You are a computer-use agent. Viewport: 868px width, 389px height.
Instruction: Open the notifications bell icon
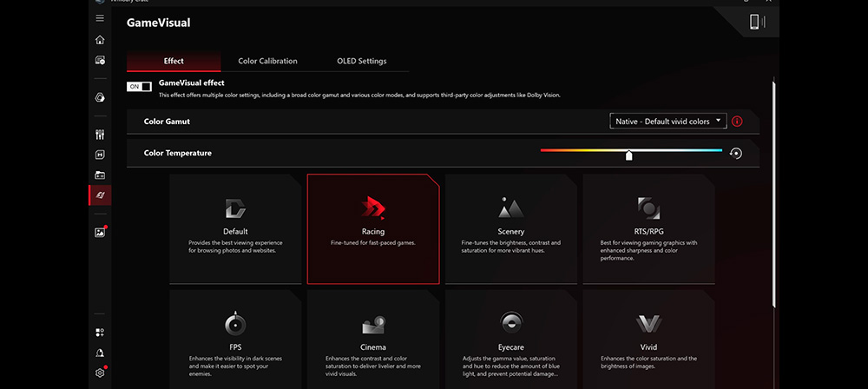point(100,353)
